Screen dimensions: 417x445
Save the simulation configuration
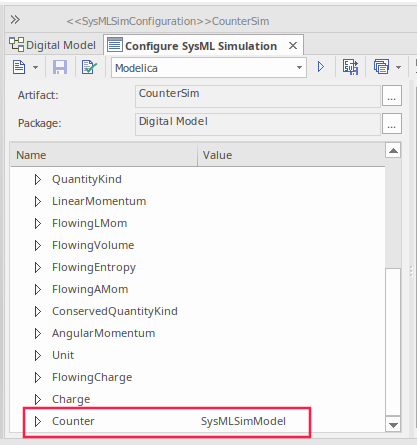pyautogui.click(x=60, y=67)
